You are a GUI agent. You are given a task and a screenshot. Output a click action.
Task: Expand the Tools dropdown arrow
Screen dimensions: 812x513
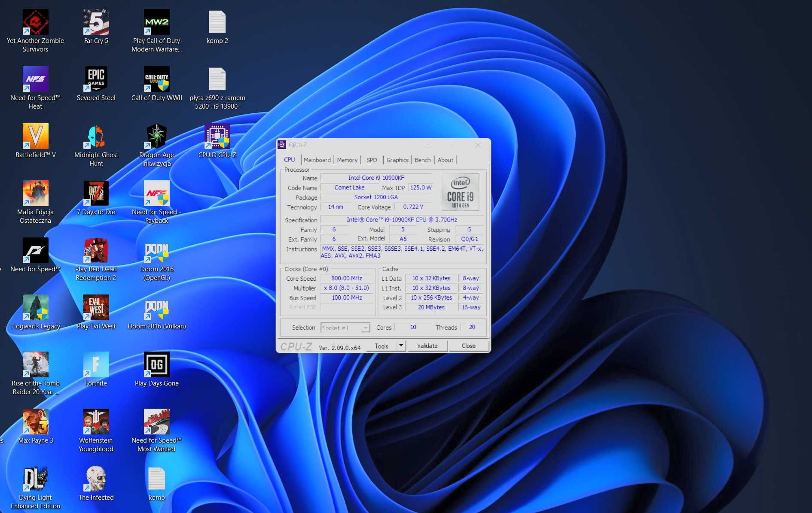[401, 346]
